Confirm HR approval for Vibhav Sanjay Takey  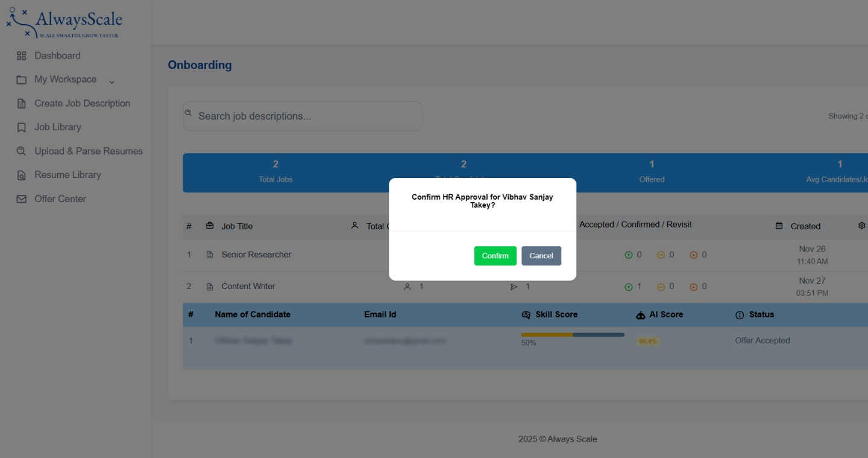click(x=495, y=256)
